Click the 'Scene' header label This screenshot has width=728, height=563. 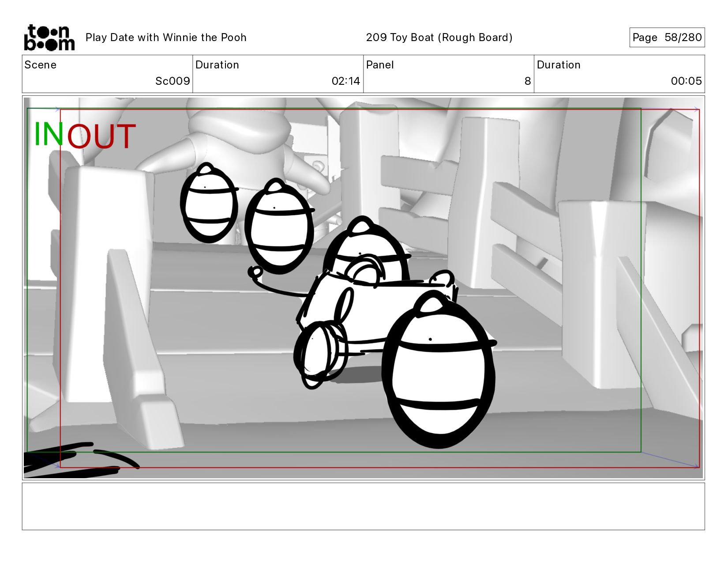[x=41, y=65]
